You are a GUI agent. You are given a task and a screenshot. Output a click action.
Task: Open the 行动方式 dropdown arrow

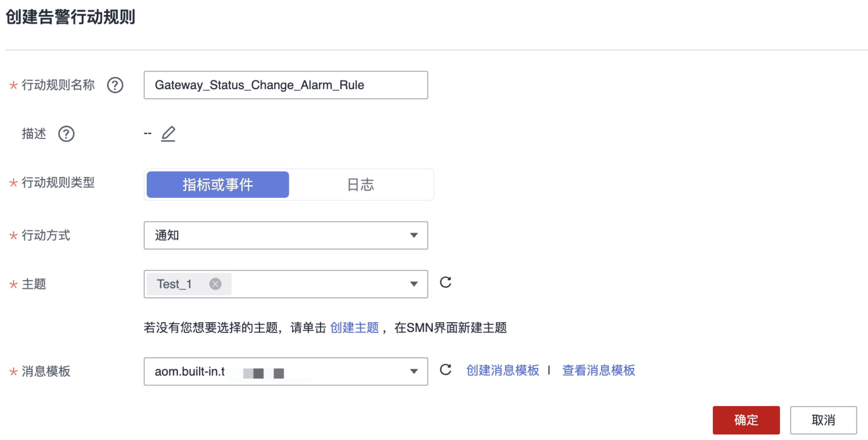(413, 235)
